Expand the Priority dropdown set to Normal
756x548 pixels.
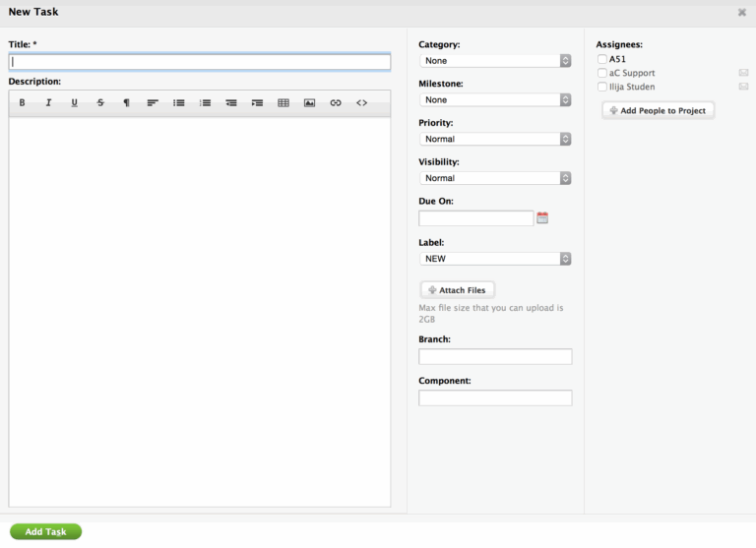[x=495, y=139]
